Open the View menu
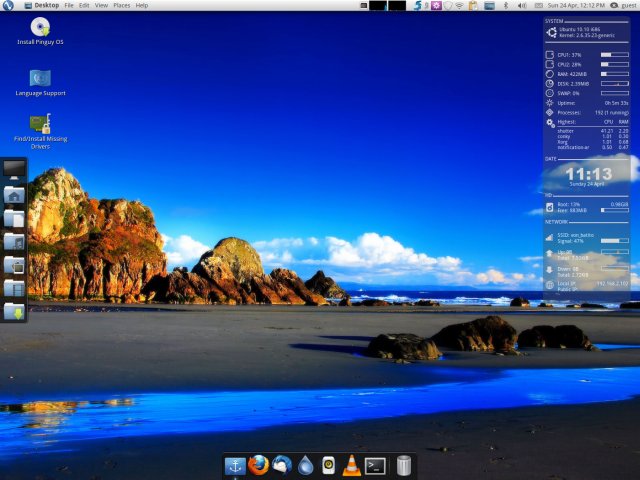This screenshot has height=480, width=640. 101,5
